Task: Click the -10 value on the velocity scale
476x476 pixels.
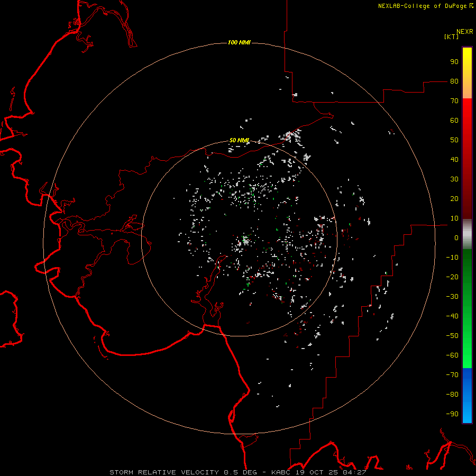Action: coord(452,258)
